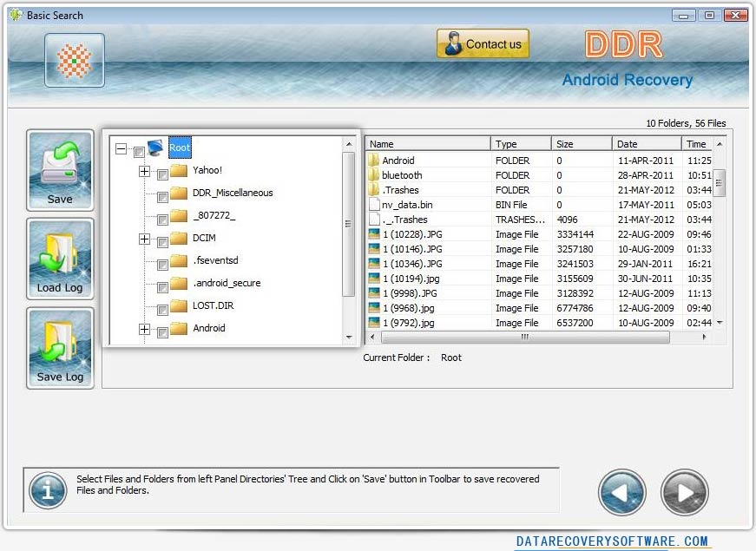Click the checkered DDR logo icon

[75, 60]
